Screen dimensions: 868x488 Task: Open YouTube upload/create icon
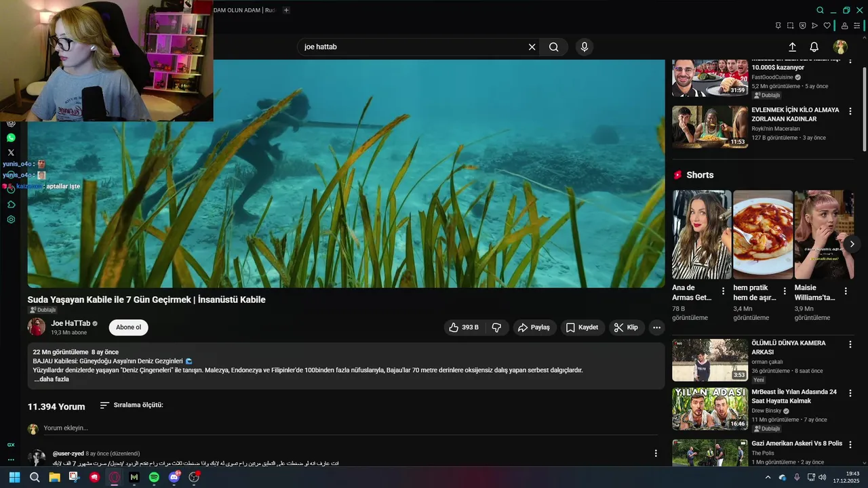pyautogui.click(x=792, y=47)
